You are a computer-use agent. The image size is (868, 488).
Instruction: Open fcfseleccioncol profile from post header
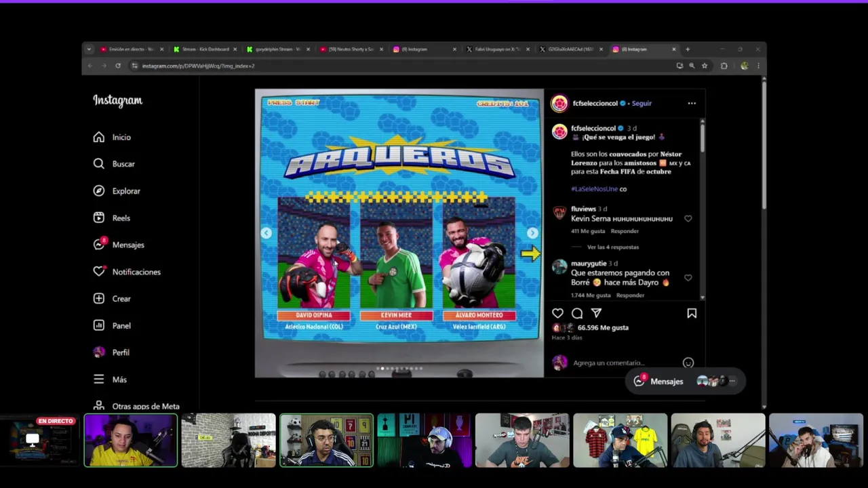point(595,103)
